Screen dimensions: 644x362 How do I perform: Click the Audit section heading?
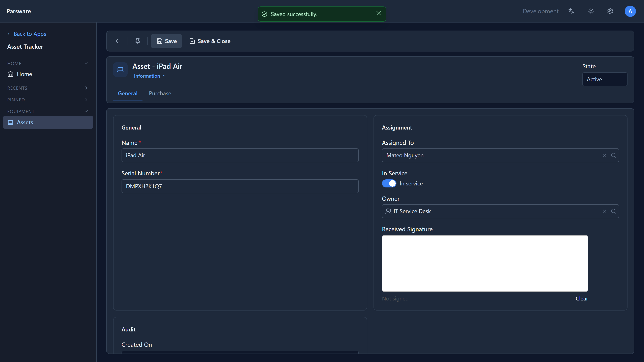(129, 329)
